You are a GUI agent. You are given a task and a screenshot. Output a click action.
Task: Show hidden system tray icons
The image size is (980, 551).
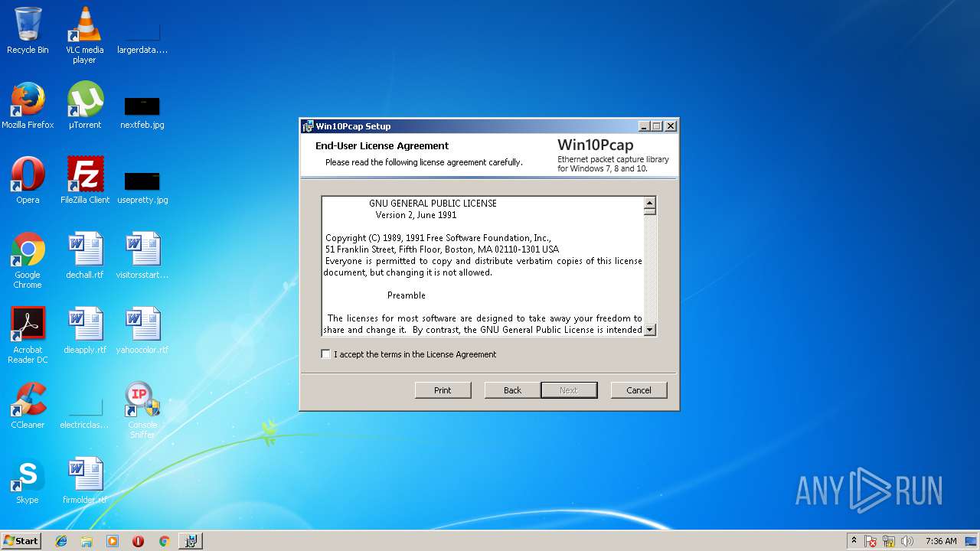[854, 540]
